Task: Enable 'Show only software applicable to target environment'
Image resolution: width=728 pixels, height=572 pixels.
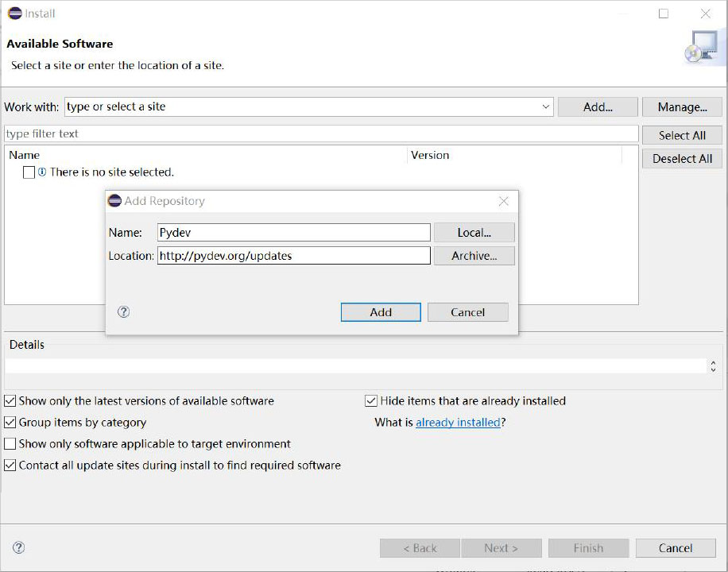Action: pos(10,444)
